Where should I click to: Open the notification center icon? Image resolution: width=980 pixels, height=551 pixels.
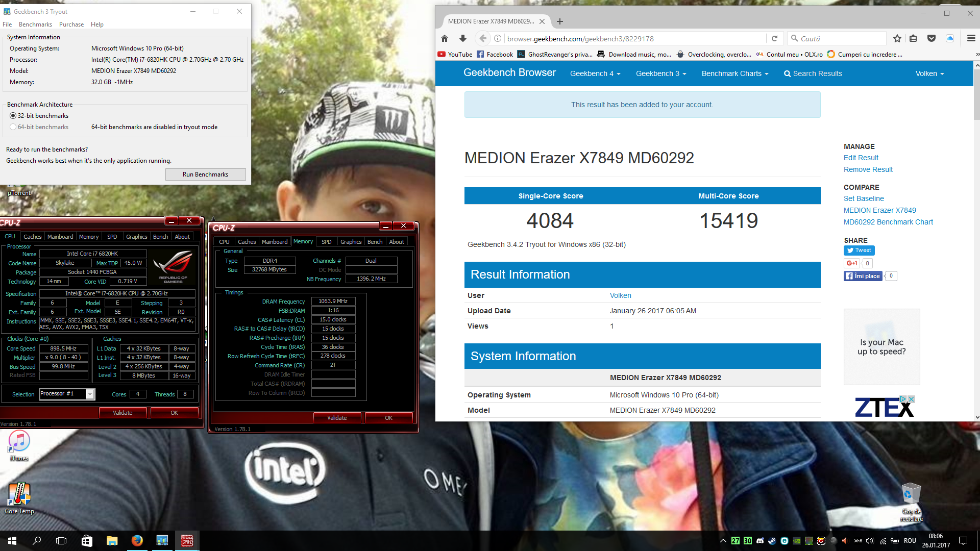(x=963, y=541)
